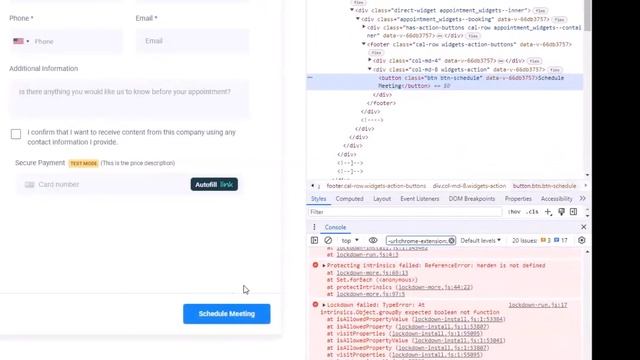Click the rendering emulation brush icon

(561, 212)
